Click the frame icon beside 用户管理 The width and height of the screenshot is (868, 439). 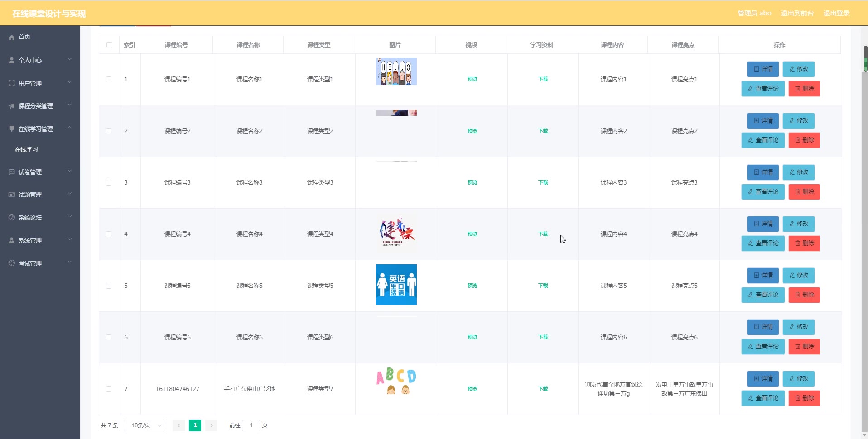12,83
